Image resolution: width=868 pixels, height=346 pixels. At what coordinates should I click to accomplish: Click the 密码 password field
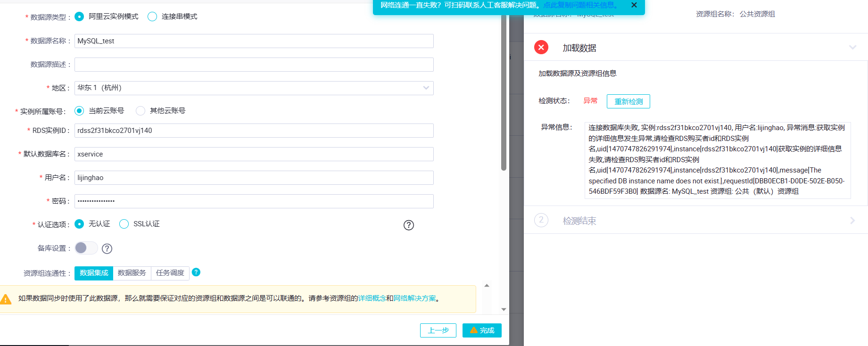pyautogui.click(x=254, y=201)
